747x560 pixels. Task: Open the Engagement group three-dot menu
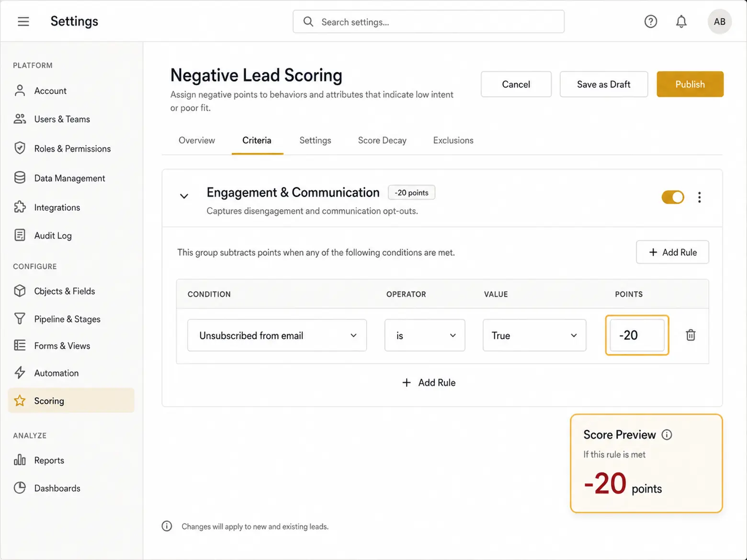coord(699,197)
